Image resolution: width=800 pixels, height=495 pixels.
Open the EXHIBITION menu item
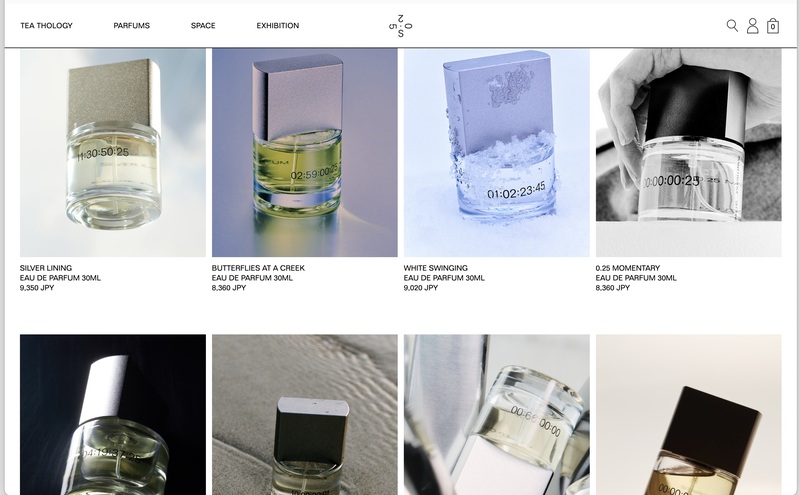coord(278,26)
